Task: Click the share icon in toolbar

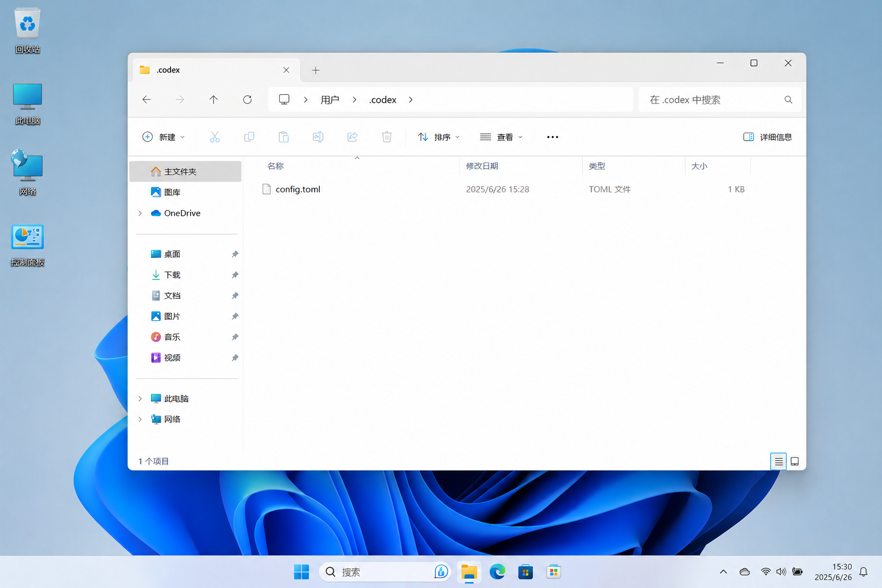Action: tap(353, 137)
